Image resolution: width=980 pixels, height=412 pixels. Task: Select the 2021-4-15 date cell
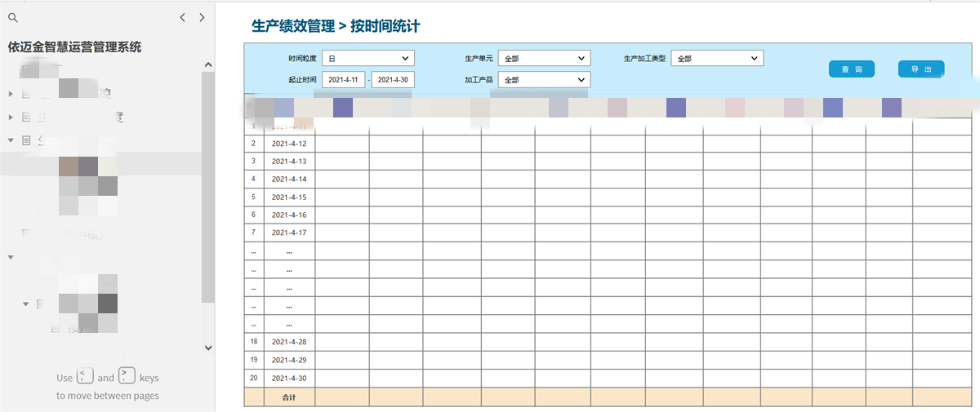pos(289,197)
